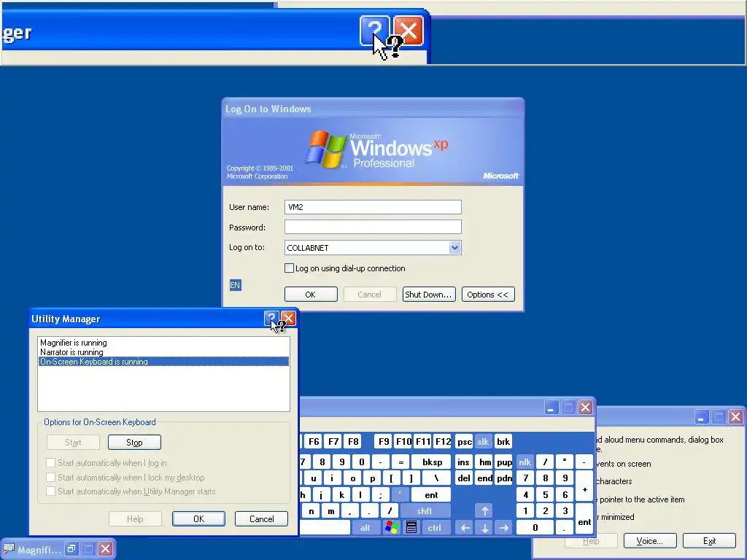Click the letter p key
This screenshot has height=560, width=747.
pos(372,478)
